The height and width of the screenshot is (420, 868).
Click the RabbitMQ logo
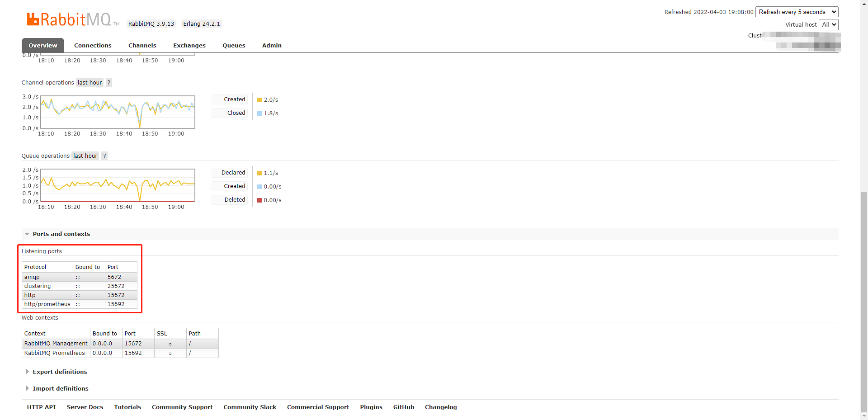click(x=73, y=19)
